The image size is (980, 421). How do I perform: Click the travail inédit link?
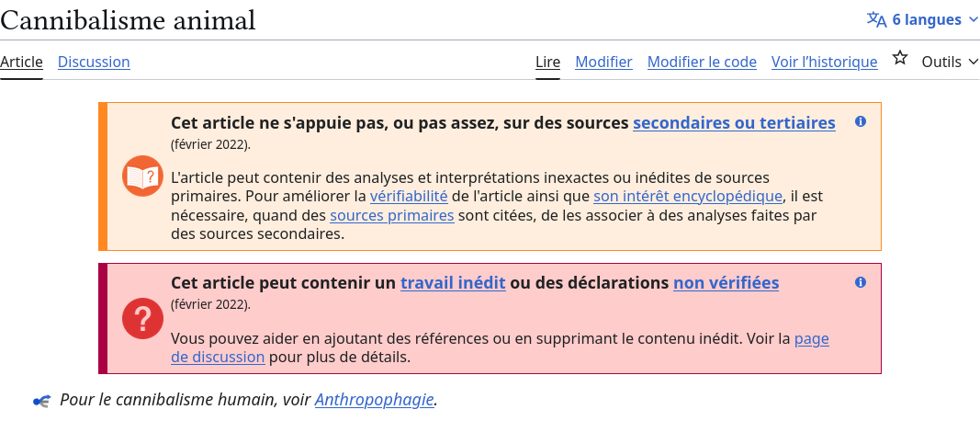(x=453, y=283)
